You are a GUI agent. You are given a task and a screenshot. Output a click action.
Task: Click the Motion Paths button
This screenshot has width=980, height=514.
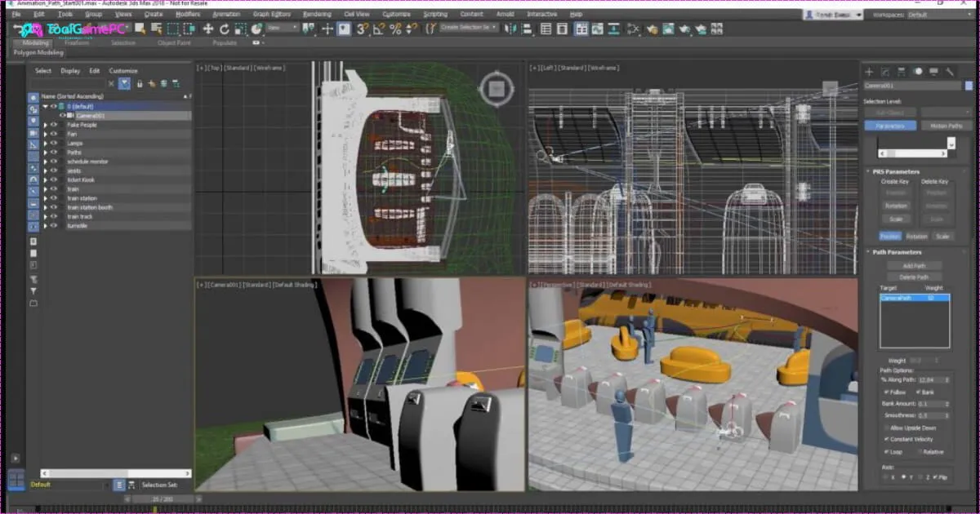click(946, 126)
